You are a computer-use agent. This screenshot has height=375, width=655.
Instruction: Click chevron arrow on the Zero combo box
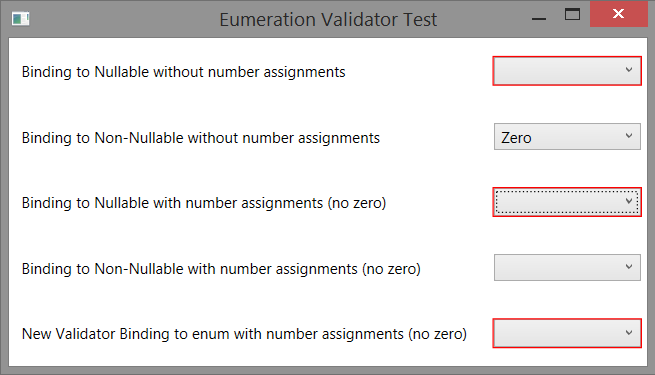(x=629, y=136)
